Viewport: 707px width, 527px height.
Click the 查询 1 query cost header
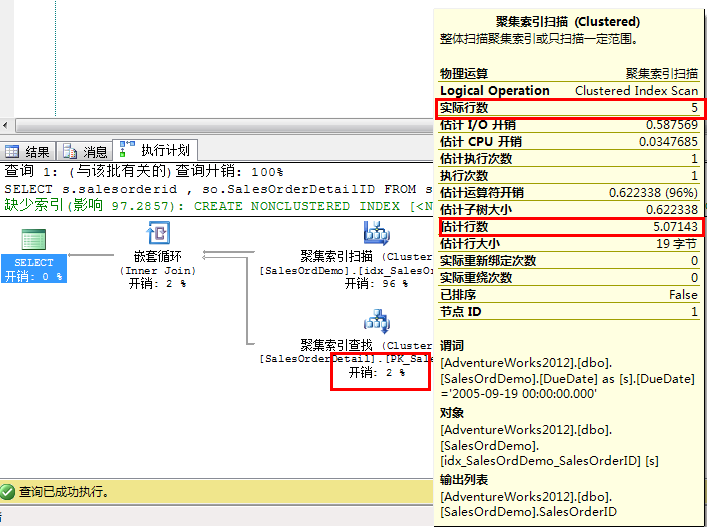[x=144, y=172]
